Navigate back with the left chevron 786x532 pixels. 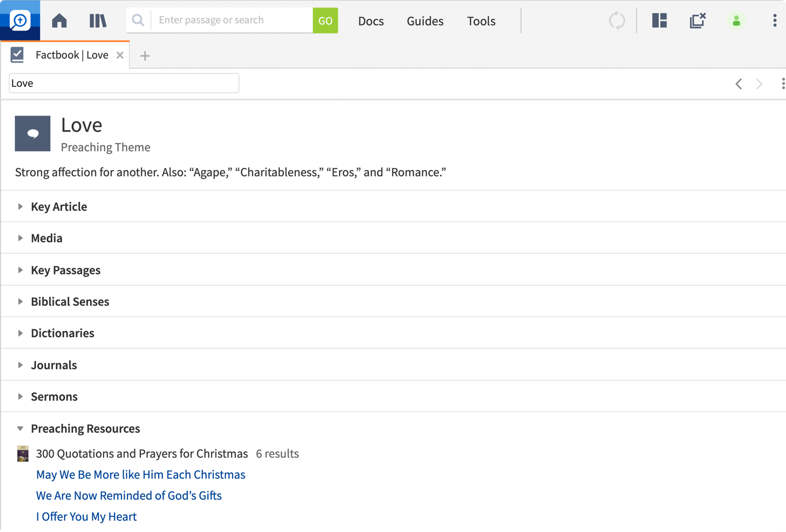point(738,84)
